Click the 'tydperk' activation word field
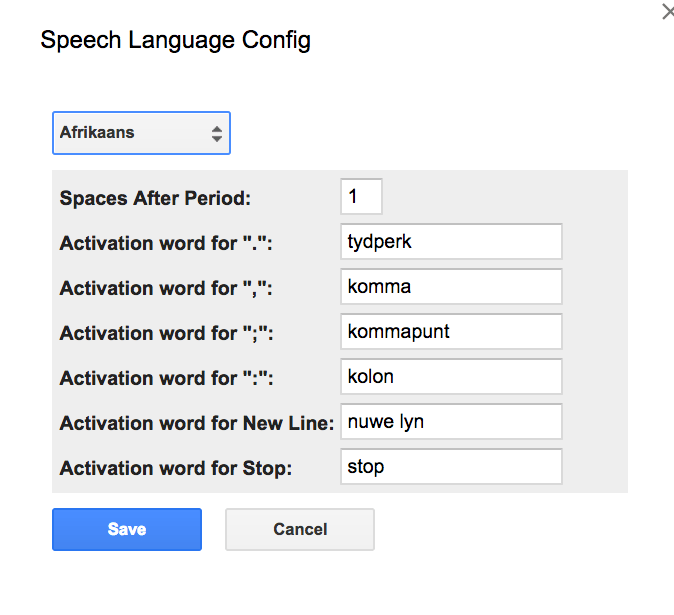Viewport: 674px width, 615px height. pyautogui.click(x=451, y=242)
